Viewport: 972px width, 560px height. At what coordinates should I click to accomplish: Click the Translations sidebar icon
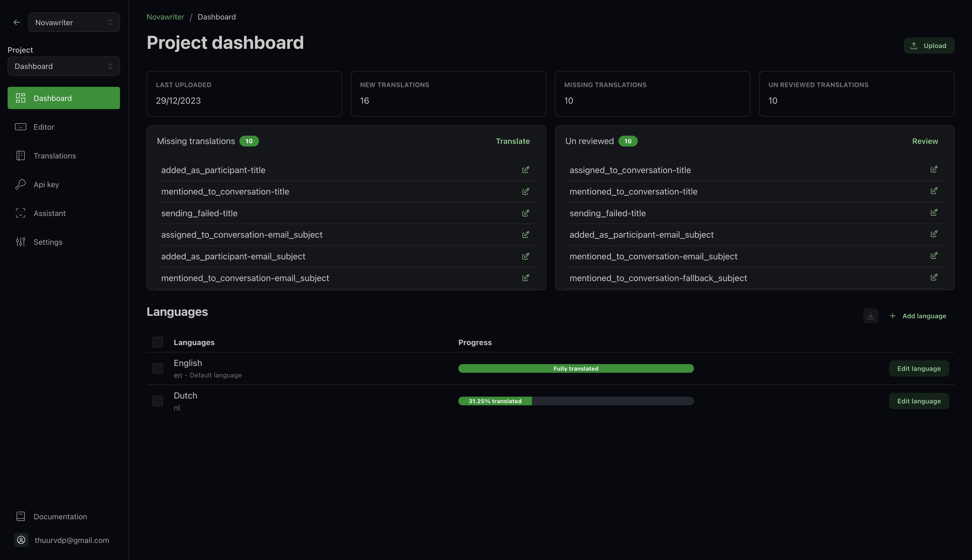click(x=21, y=155)
